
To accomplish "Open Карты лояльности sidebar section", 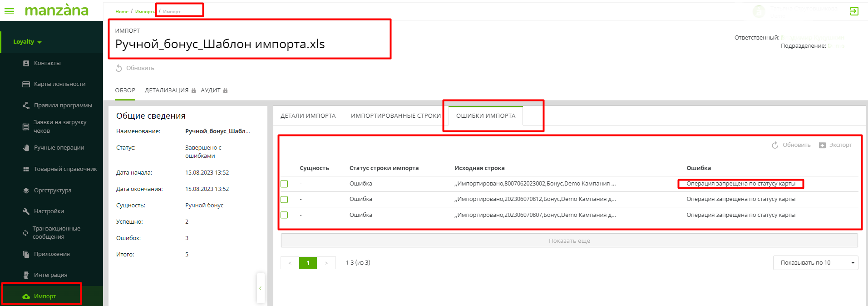I will coord(59,84).
